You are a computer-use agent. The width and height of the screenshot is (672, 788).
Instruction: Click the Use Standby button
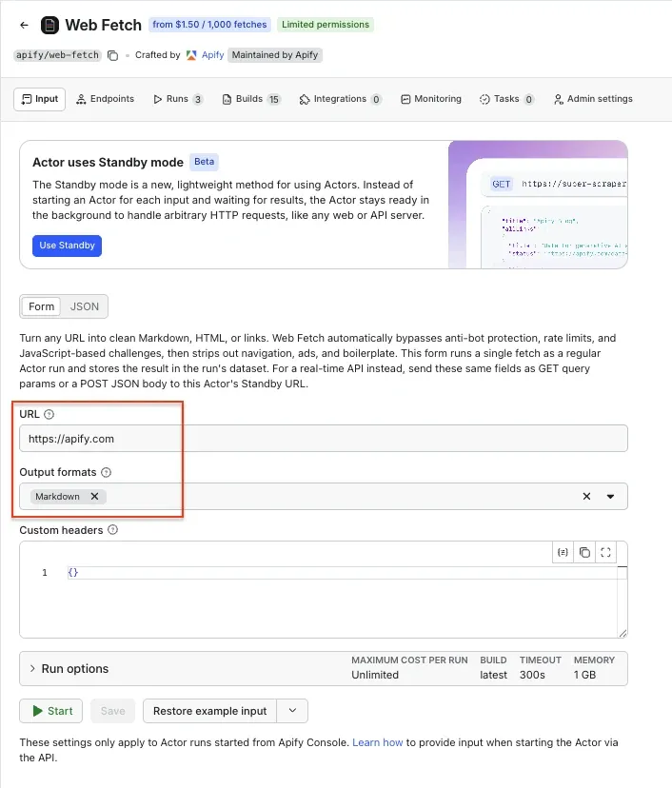(67, 246)
